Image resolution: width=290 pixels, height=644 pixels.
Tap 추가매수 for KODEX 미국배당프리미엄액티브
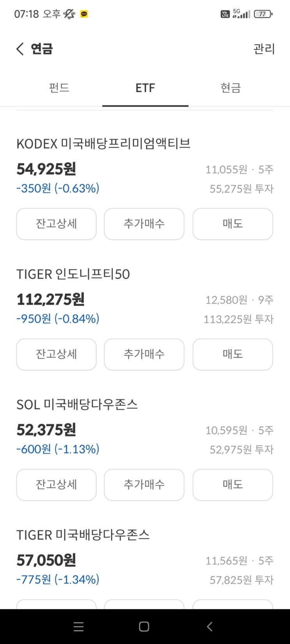pyautogui.click(x=144, y=224)
